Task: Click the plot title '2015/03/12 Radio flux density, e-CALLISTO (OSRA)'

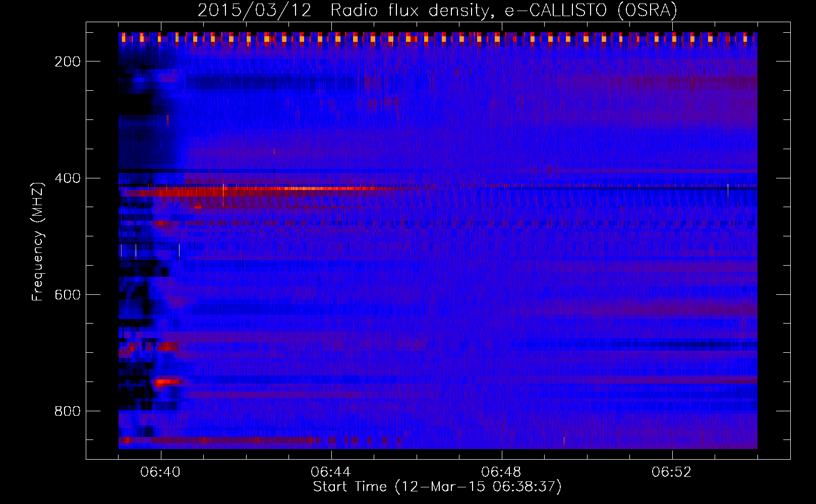Action: tap(437, 10)
